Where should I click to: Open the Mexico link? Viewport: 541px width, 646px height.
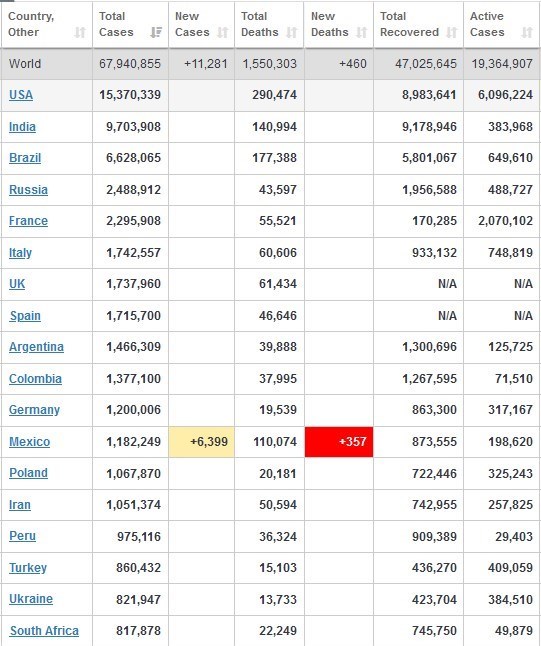(x=30, y=442)
